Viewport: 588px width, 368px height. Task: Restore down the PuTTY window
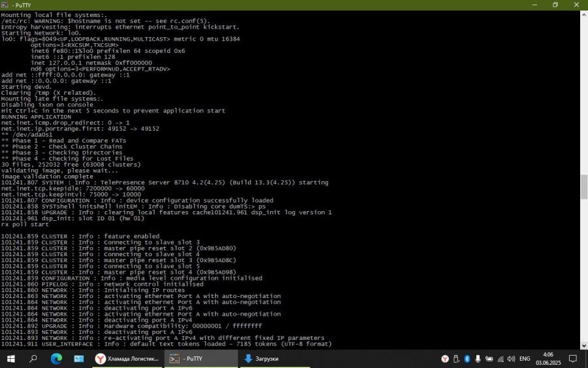coord(555,5)
